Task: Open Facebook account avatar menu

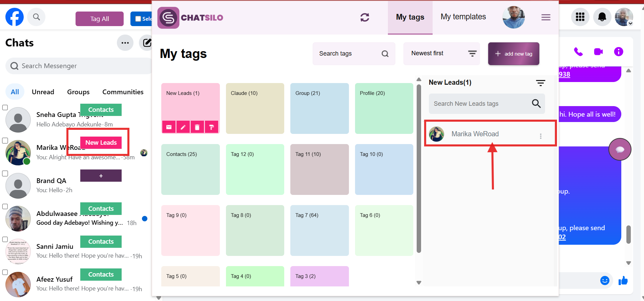Action: (624, 17)
